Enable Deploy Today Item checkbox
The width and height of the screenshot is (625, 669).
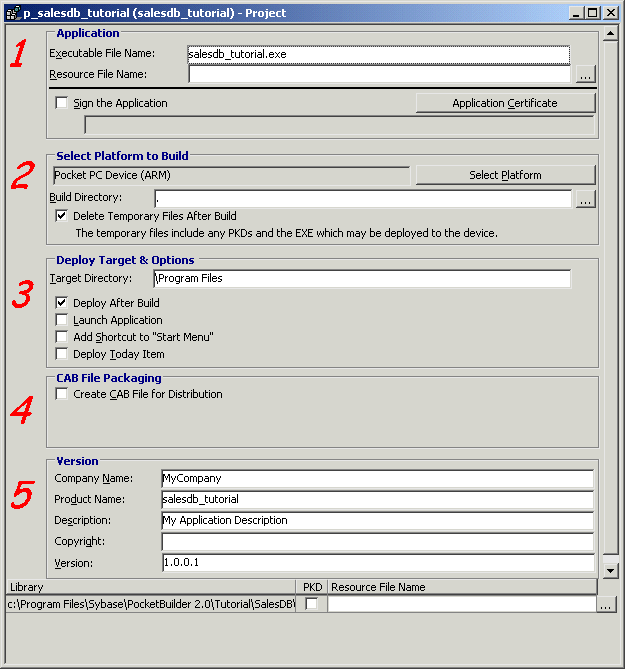(x=61, y=354)
